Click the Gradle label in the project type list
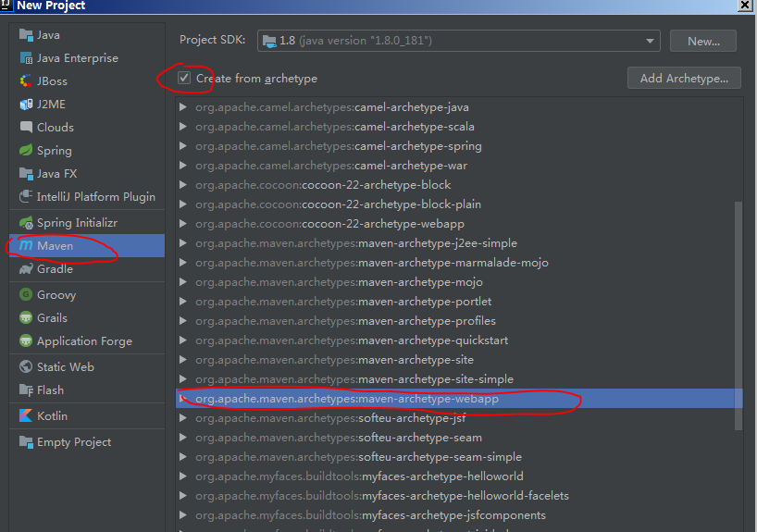Viewport: 757px width, 532px height. [x=55, y=269]
